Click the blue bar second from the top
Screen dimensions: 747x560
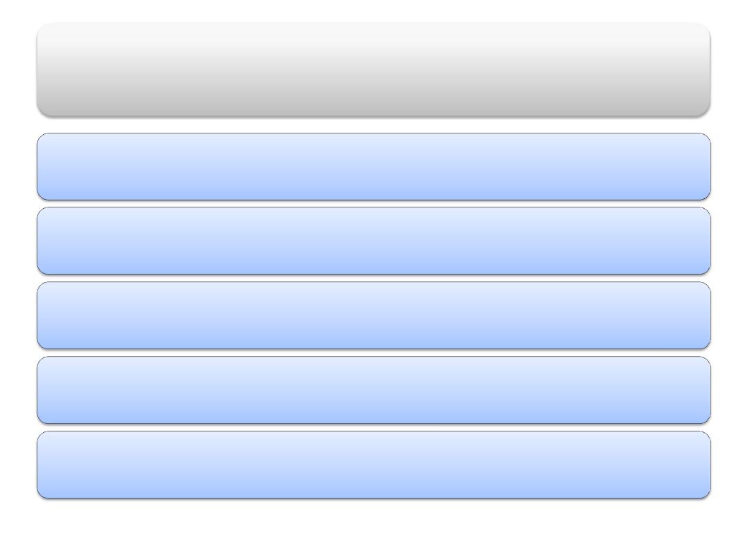coord(373,241)
